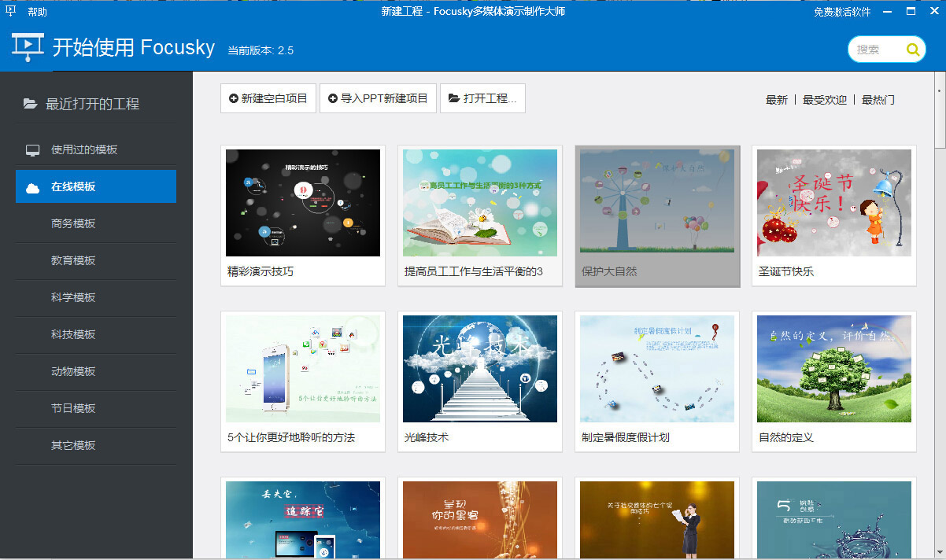This screenshot has width=946, height=560.
Task: Click the yellow magnifier search icon
Action: point(913,50)
